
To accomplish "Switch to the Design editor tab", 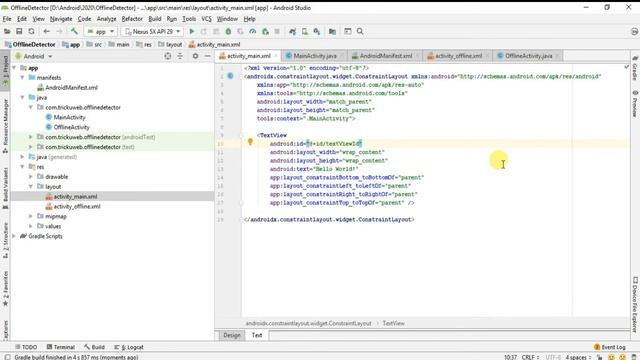I will point(232,335).
